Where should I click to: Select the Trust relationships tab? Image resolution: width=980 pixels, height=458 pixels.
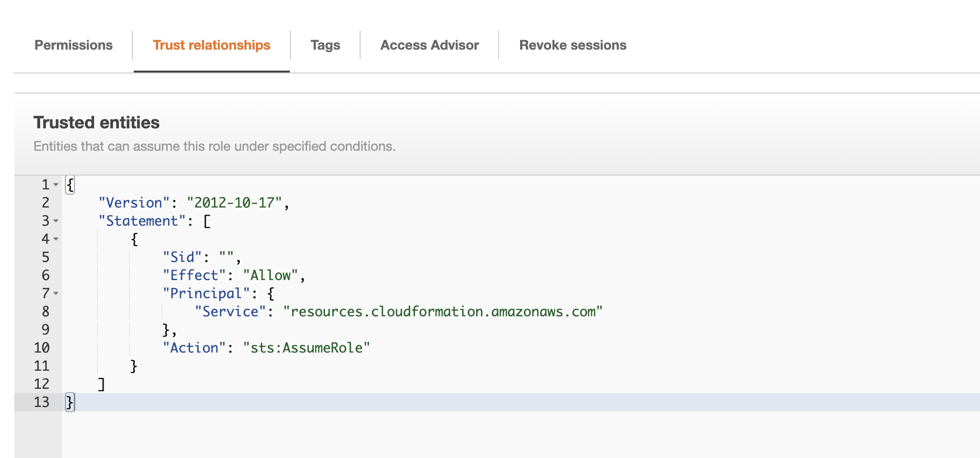211,45
